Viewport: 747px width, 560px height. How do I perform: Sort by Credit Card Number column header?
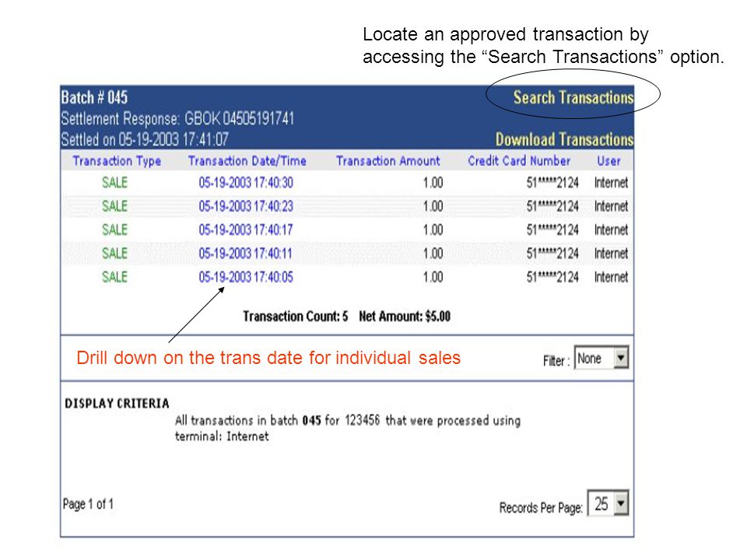point(519,161)
